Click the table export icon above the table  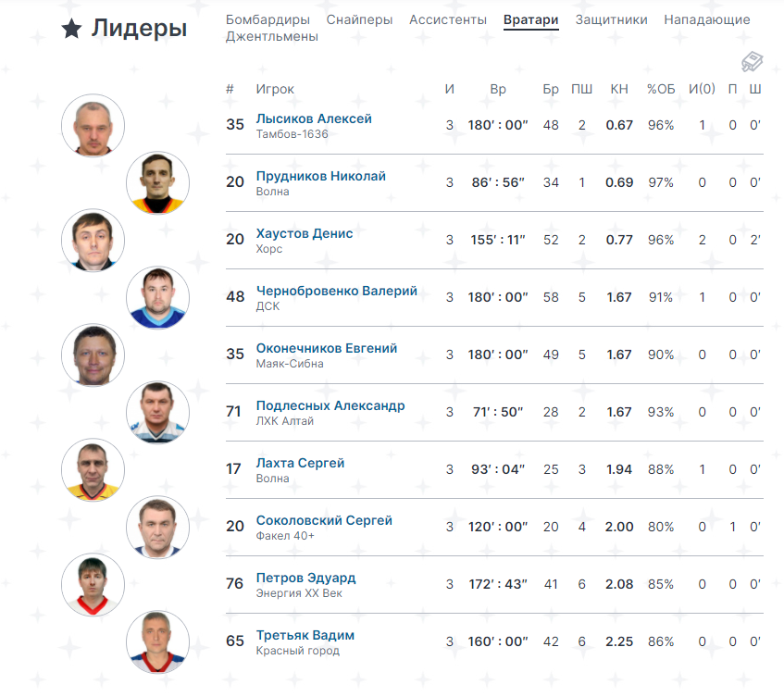pos(752,62)
